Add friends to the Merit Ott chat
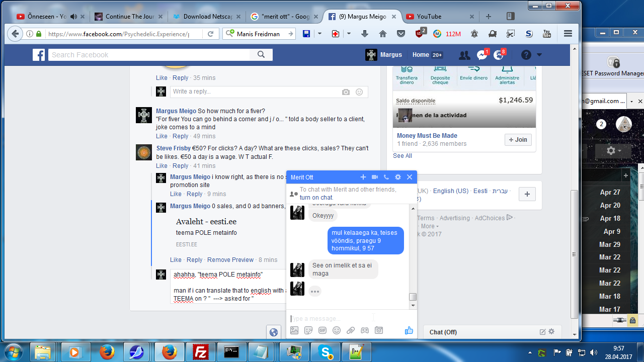Screen dimensions: 644x362 (x=363, y=177)
